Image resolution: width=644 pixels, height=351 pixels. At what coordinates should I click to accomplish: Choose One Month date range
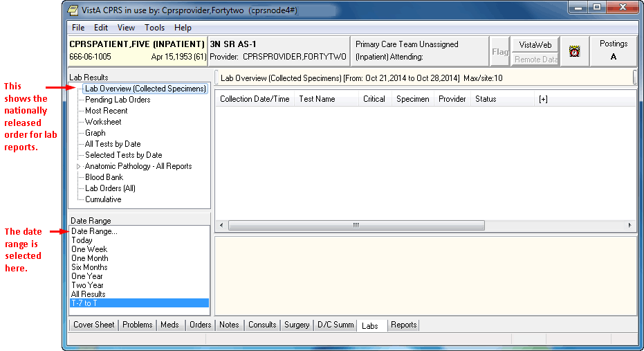click(139, 258)
